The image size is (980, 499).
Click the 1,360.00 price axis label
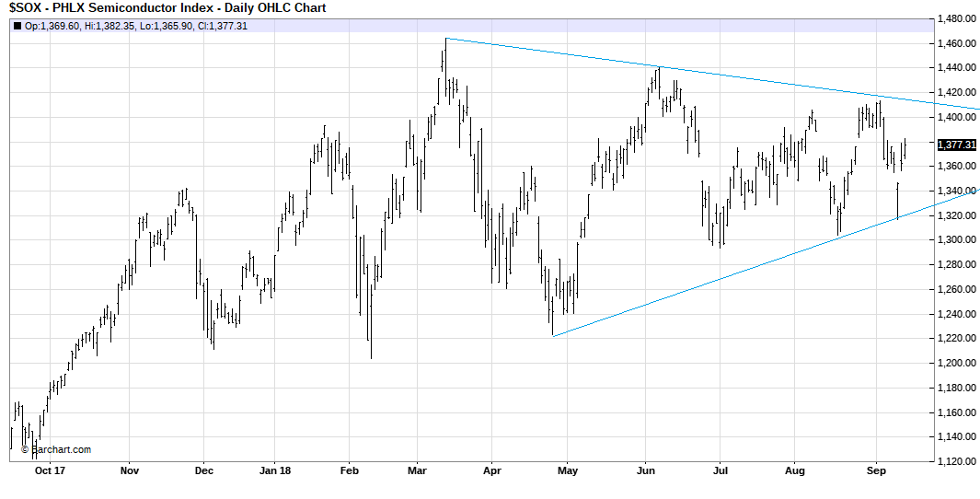click(x=957, y=167)
